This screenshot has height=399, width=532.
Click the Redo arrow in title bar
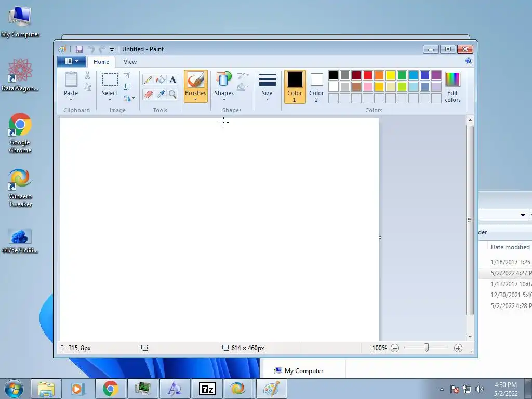[x=102, y=49]
